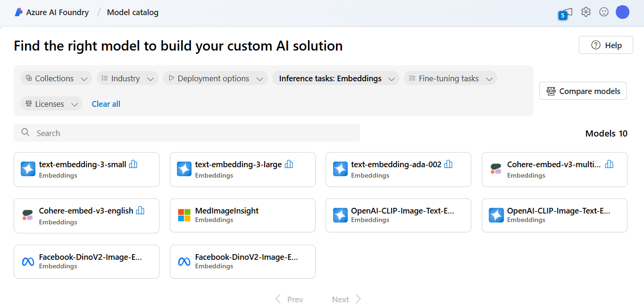Viewport: 644px width, 308px height.
Task: Click the benchmark icon next to text-embedding-3-large
Action: pos(289,164)
